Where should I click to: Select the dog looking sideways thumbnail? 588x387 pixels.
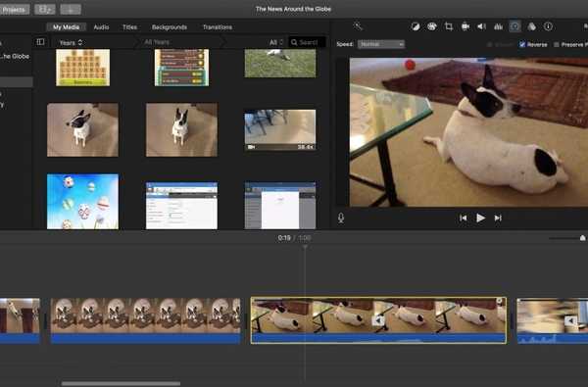pos(83,129)
